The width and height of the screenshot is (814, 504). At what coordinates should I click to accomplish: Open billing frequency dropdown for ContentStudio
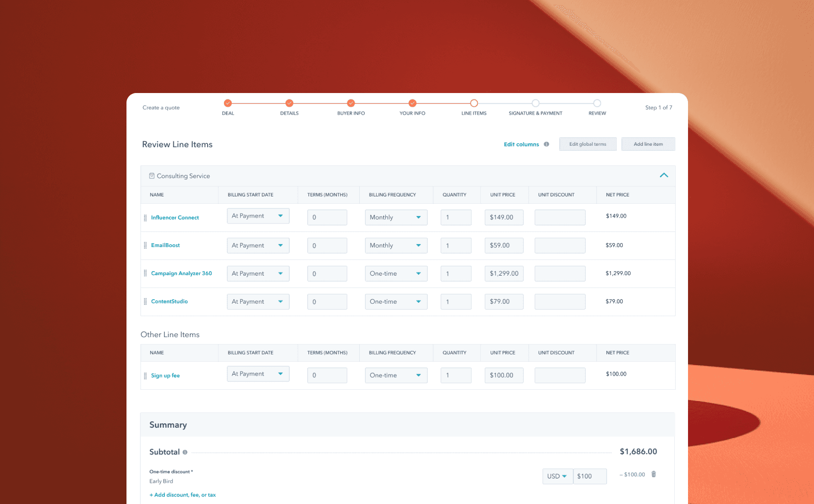click(396, 301)
